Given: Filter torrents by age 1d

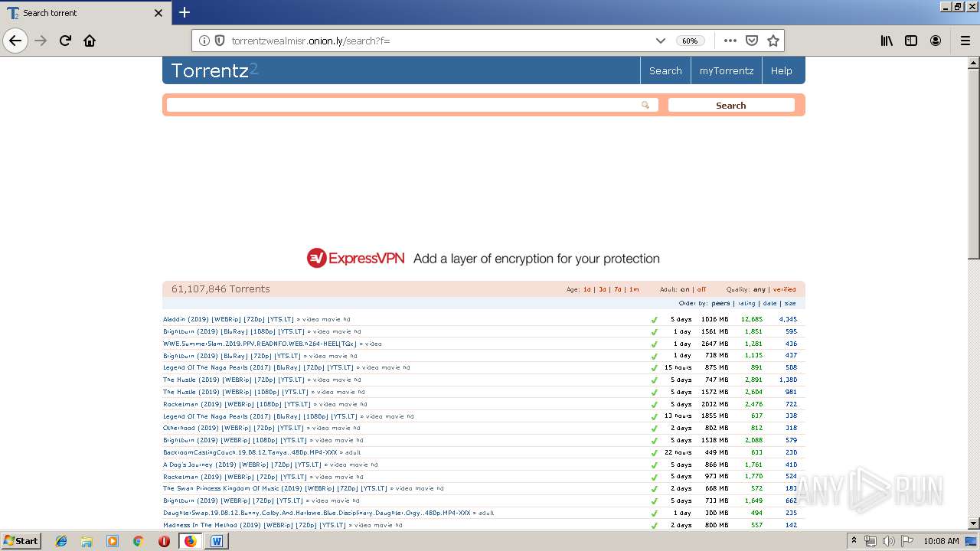Looking at the screenshot, I should [587, 289].
